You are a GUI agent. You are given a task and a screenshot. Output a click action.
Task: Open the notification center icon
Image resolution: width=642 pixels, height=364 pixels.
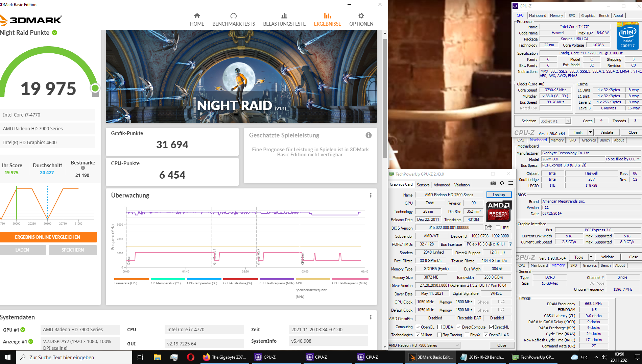click(x=637, y=357)
